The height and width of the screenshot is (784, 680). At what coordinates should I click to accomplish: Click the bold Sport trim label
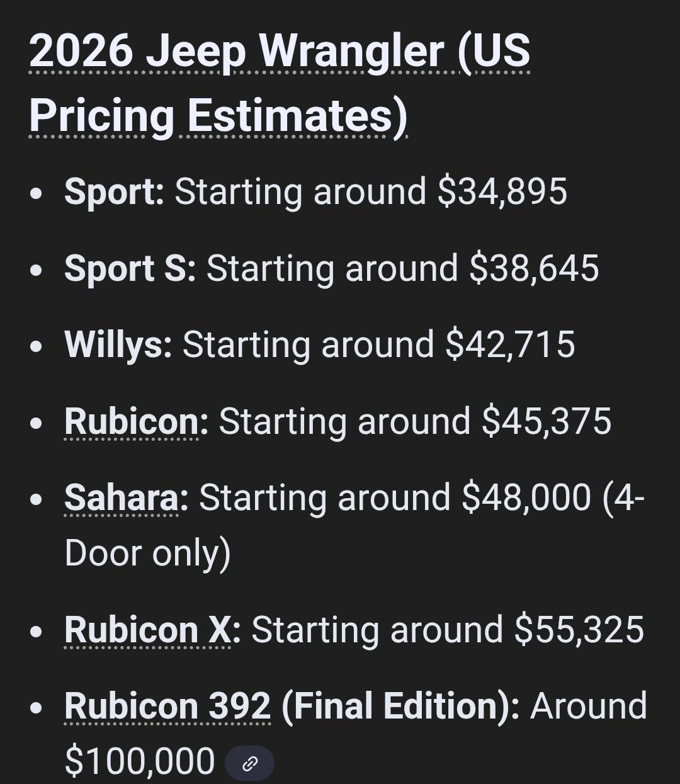[x=113, y=191]
